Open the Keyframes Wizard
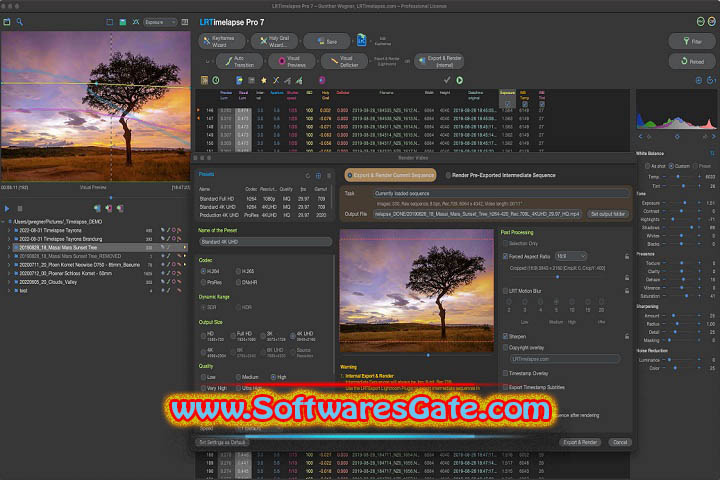The height and width of the screenshot is (480, 720). [x=223, y=41]
